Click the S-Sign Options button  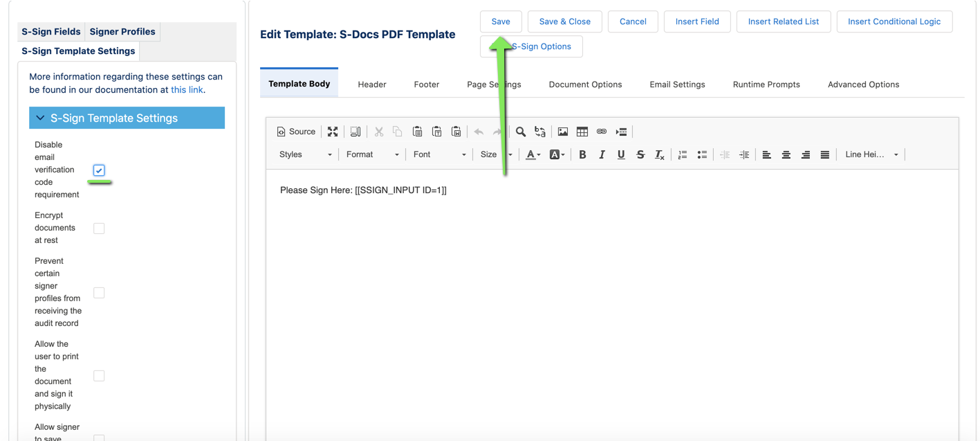(531, 46)
